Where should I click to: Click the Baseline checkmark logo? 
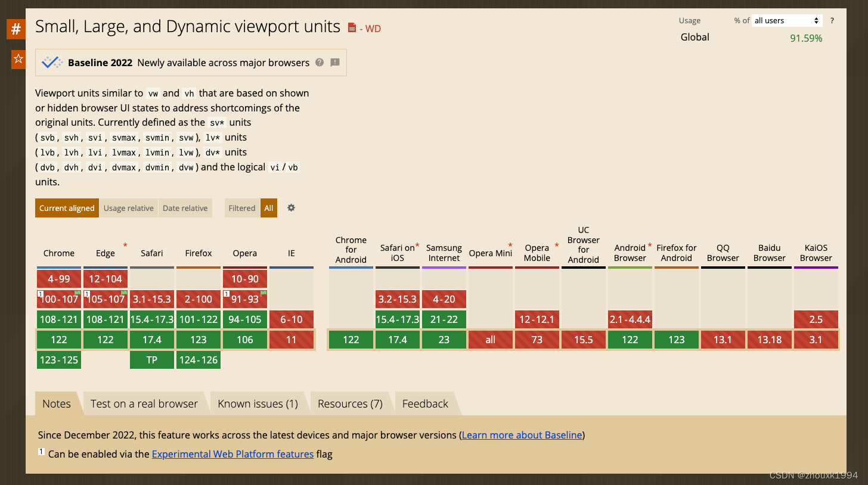coord(52,63)
